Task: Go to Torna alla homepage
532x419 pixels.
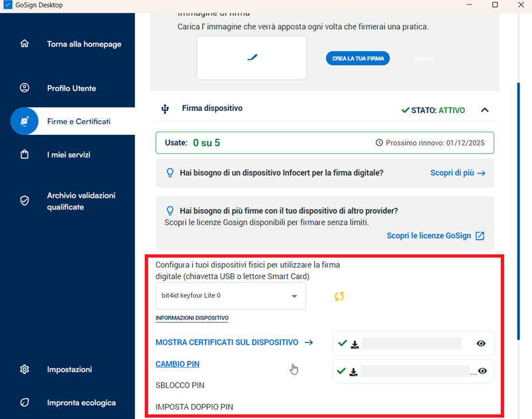Action: pos(84,44)
